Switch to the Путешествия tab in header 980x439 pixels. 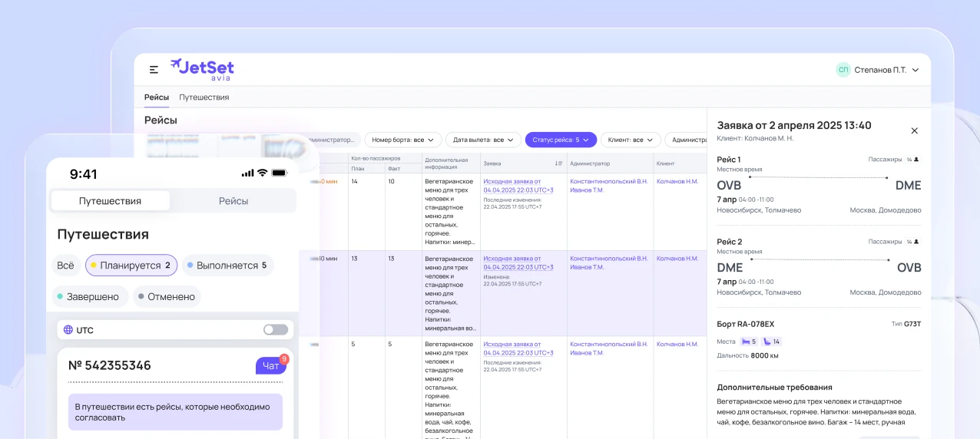[x=204, y=97]
